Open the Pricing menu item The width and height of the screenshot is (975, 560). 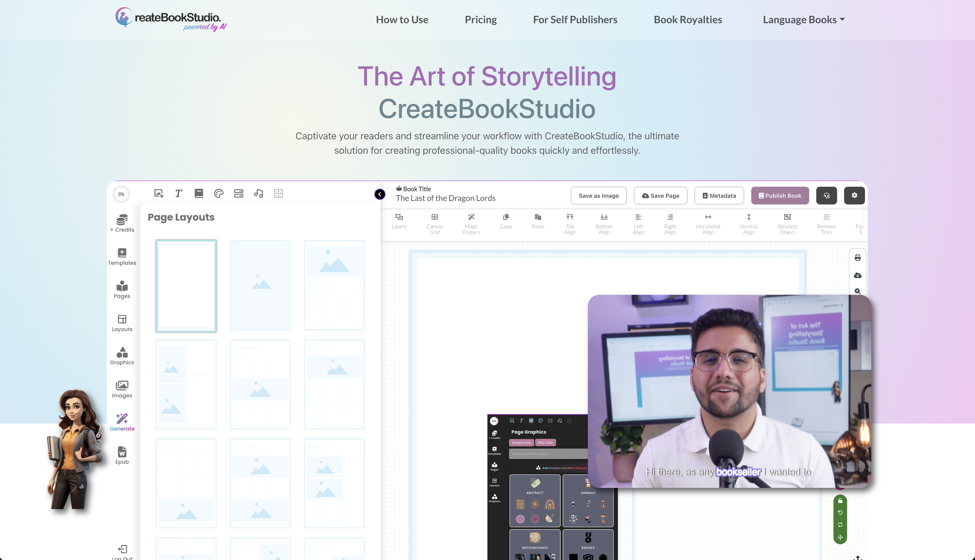[480, 20]
